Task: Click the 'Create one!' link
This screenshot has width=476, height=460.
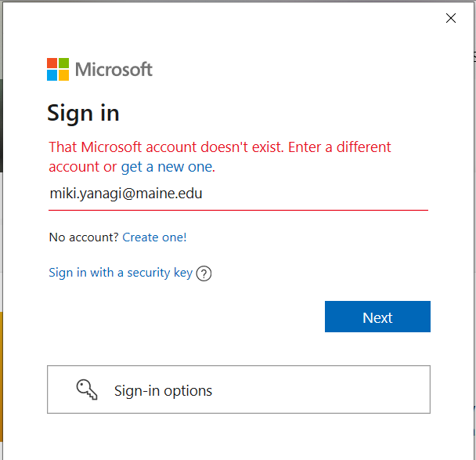Action: (x=154, y=237)
